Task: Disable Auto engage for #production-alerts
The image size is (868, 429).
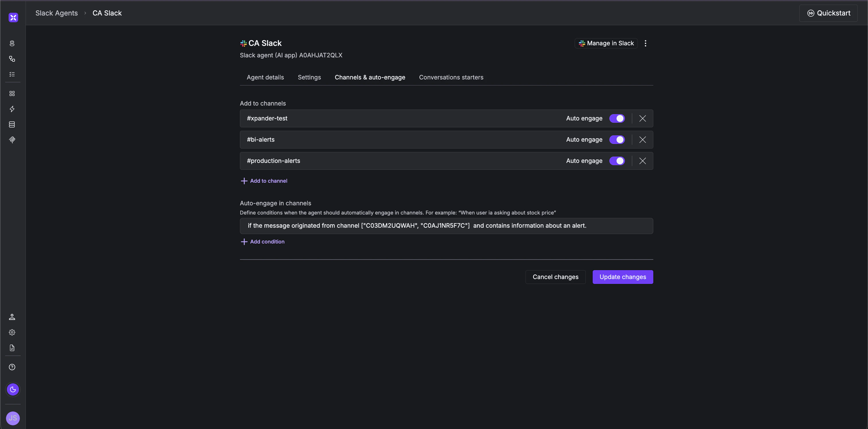Action: pos(617,161)
